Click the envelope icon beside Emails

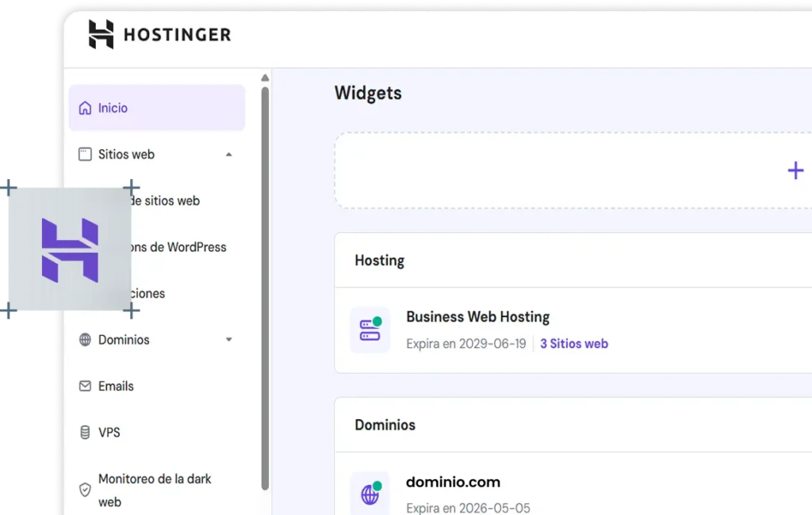pyautogui.click(x=85, y=387)
